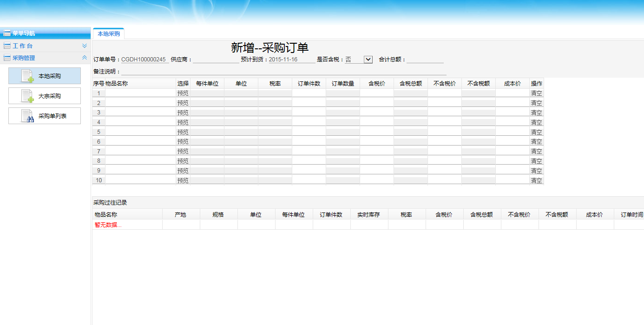Click 预览 in row 10
Image resolution: width=644 pixels, height=325 pixels.
(183, 180)
